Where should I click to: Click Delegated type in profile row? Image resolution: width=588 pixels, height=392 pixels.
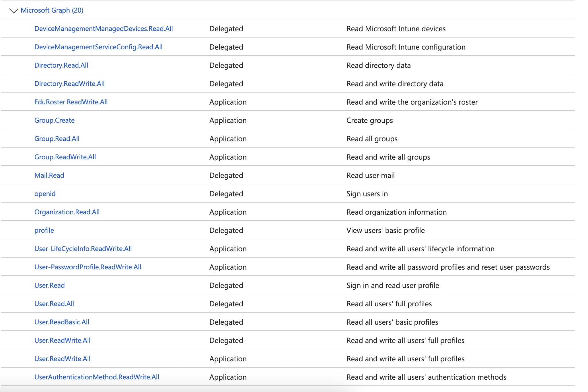[226, 230]
